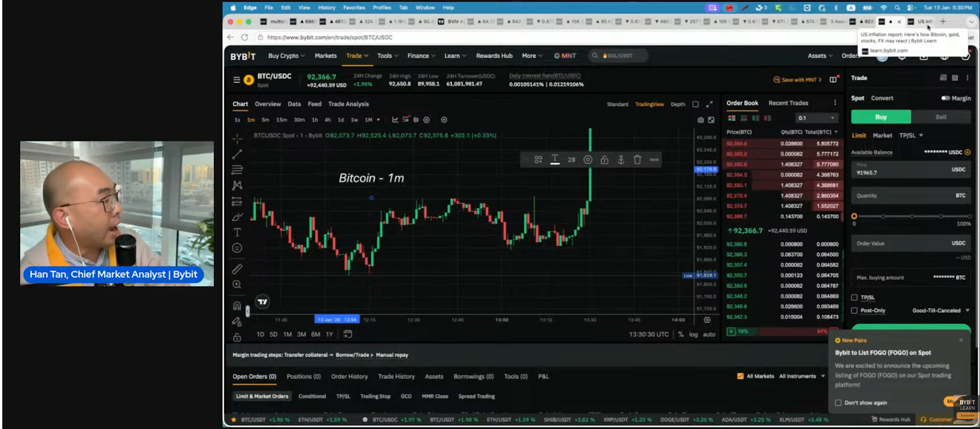Select the crosshair cursor drawing tool

click(x=237, y=138)
